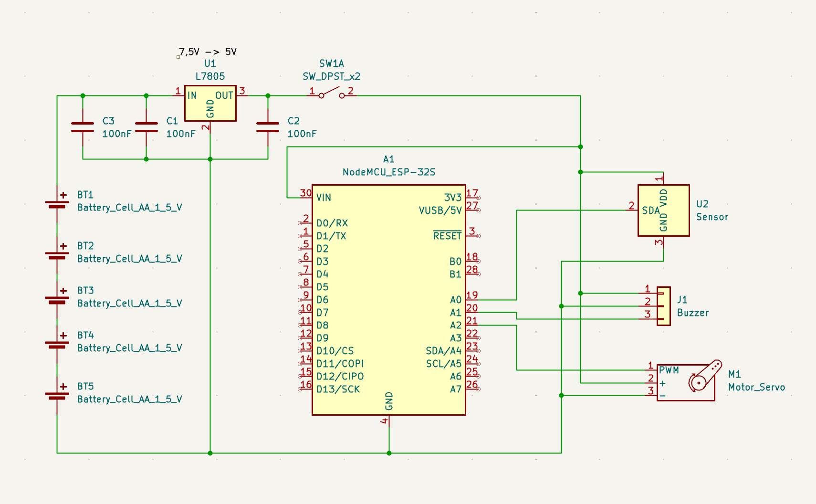Click the D12/CIPO pin 15
The height and width of the screenshot is (504, 816).
click(305, 376)
